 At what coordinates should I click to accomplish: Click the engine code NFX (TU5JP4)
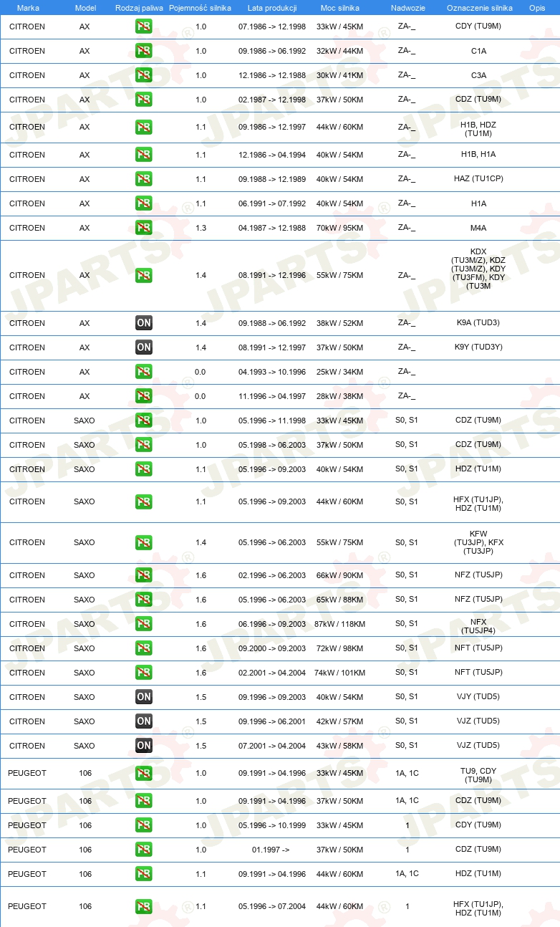pyautogui.click(x=478, y=626)
